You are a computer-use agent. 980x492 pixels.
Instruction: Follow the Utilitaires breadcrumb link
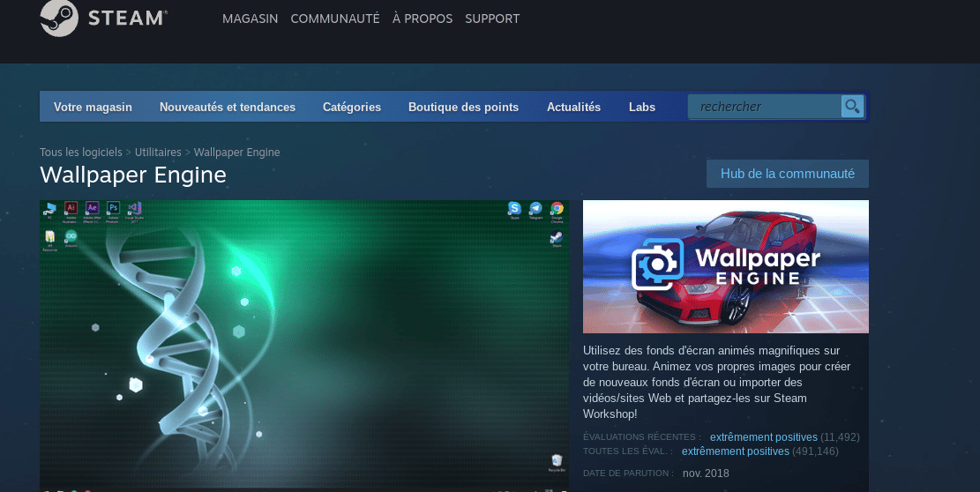tap(158, 153)
